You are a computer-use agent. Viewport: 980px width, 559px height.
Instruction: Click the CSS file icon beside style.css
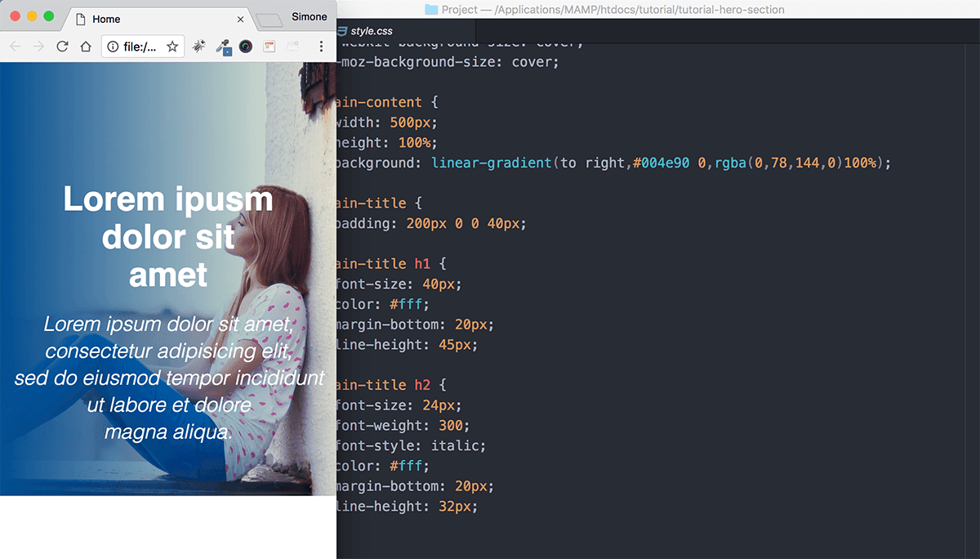pyautogui.click(x=342, y=31)
